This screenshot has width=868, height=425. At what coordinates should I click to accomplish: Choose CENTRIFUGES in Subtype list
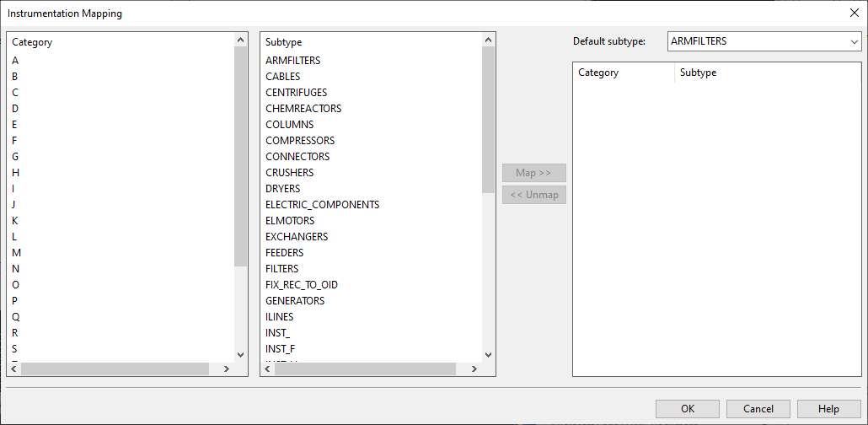pyautogui.click(x=296, y=93)
